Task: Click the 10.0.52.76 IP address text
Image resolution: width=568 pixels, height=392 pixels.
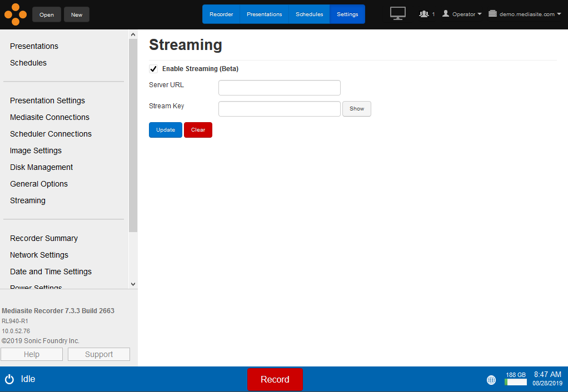Action: tap(16, 331)
